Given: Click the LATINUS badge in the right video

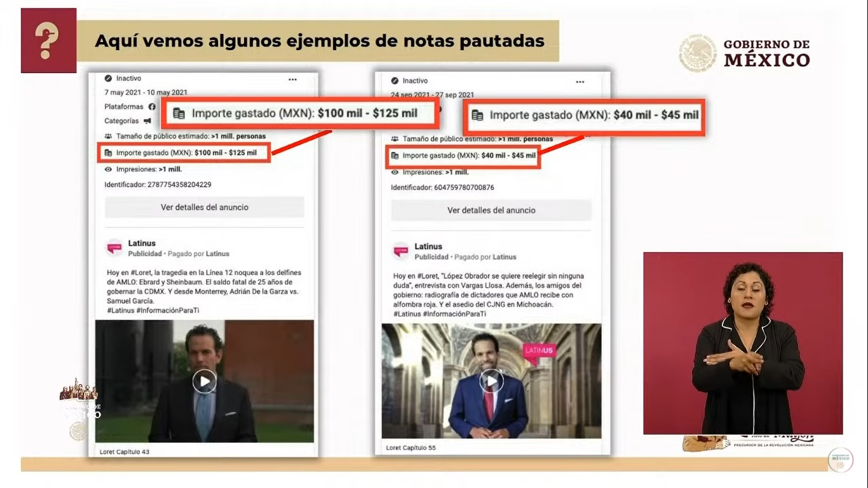Looking at the screenshot, I should (x=539, y=352).
